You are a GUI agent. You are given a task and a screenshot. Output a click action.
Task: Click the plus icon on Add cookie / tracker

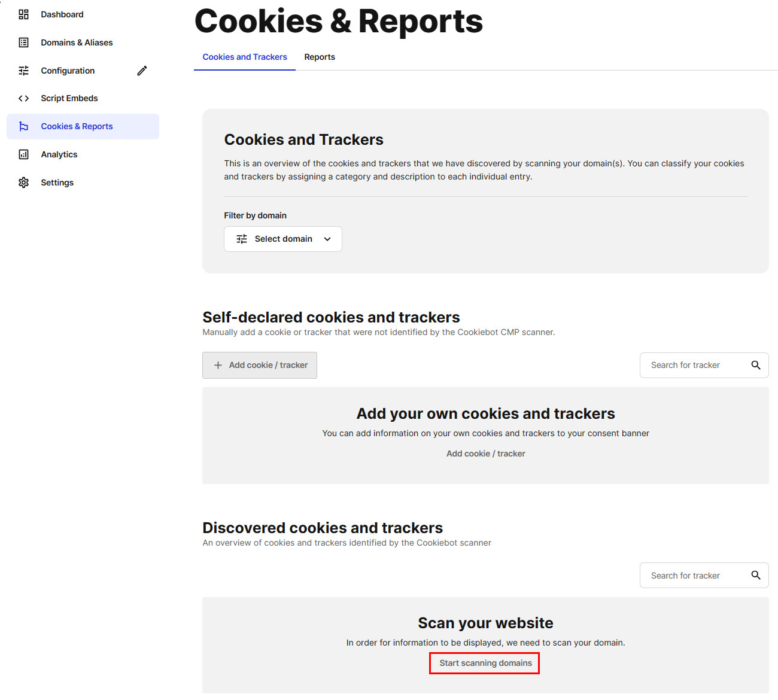pos(218,365)
